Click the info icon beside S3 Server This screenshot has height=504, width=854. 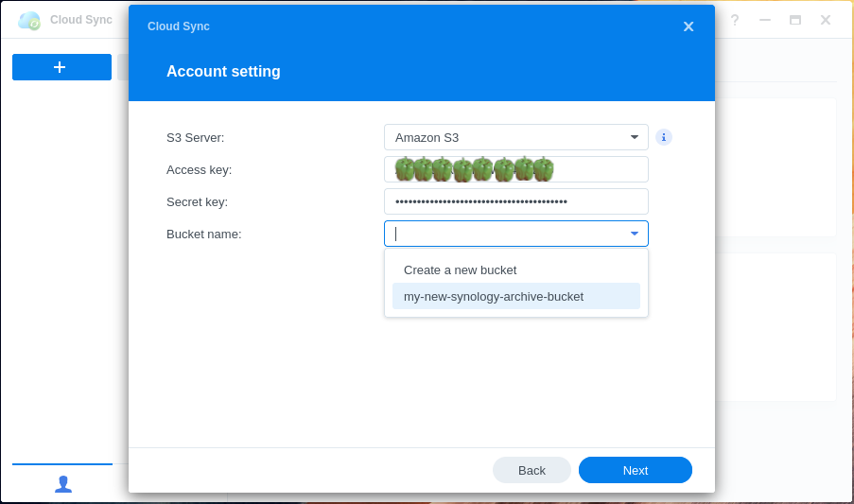point(664,137)
